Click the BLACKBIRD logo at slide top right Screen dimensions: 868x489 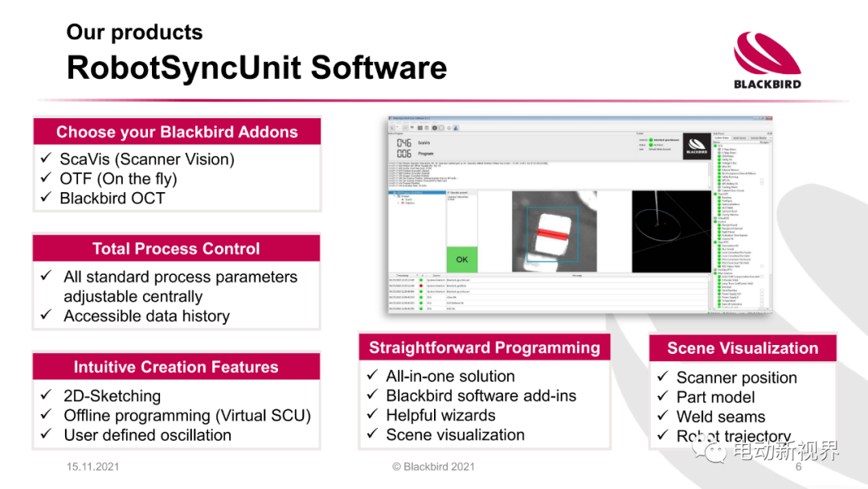click(768, 61)
